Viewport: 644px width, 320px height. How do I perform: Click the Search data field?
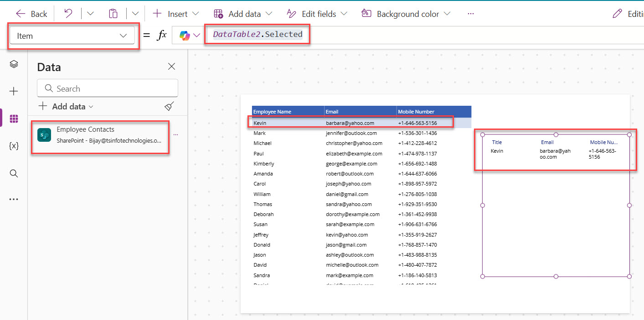(x=108, y=88)
